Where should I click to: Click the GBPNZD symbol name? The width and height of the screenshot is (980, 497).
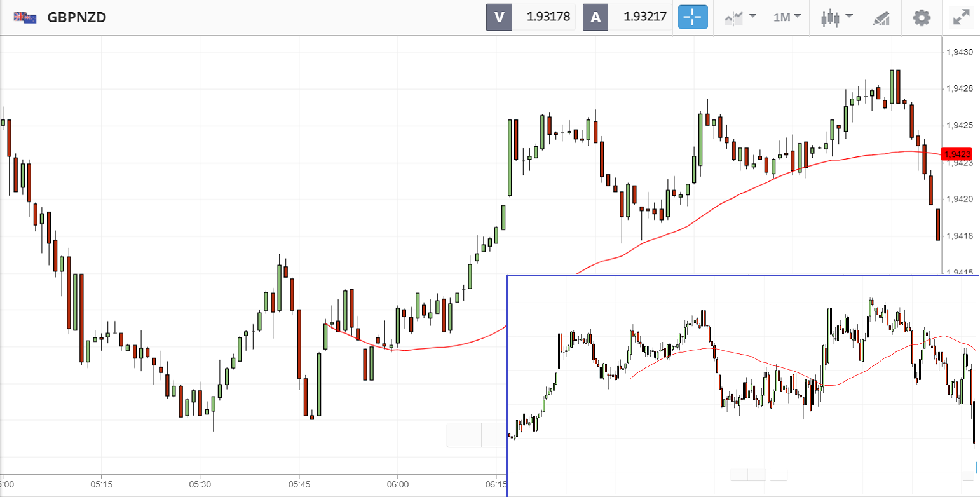click(x=77, y=17)
